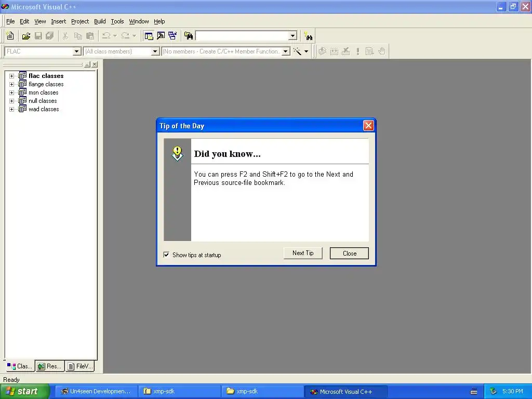Open the File menu

(10, 21)
